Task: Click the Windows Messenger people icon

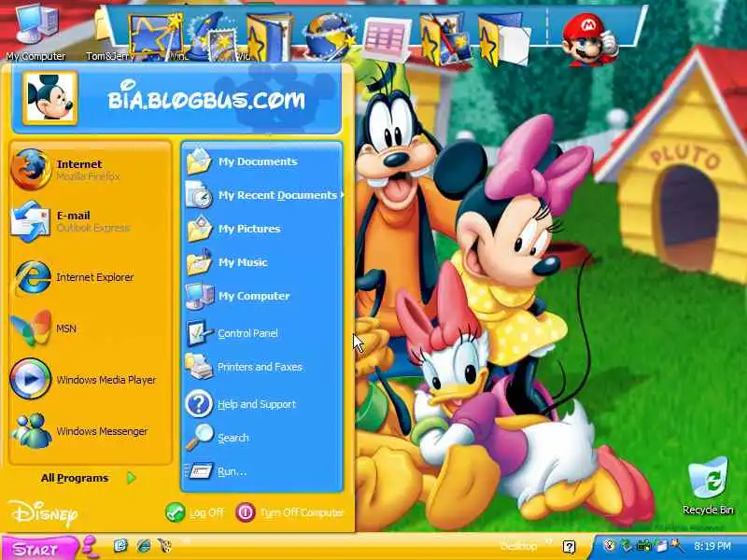Action: [x=32, y=431]
